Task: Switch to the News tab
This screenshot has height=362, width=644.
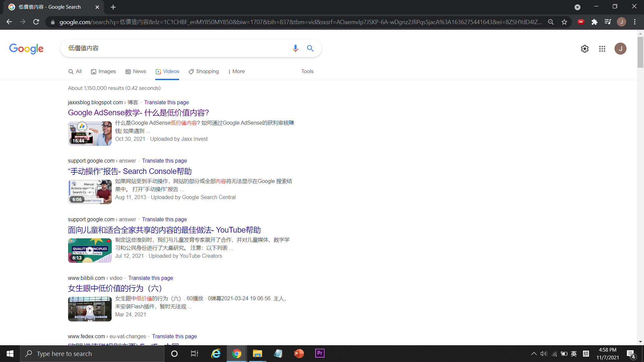Action: (136, 71)
